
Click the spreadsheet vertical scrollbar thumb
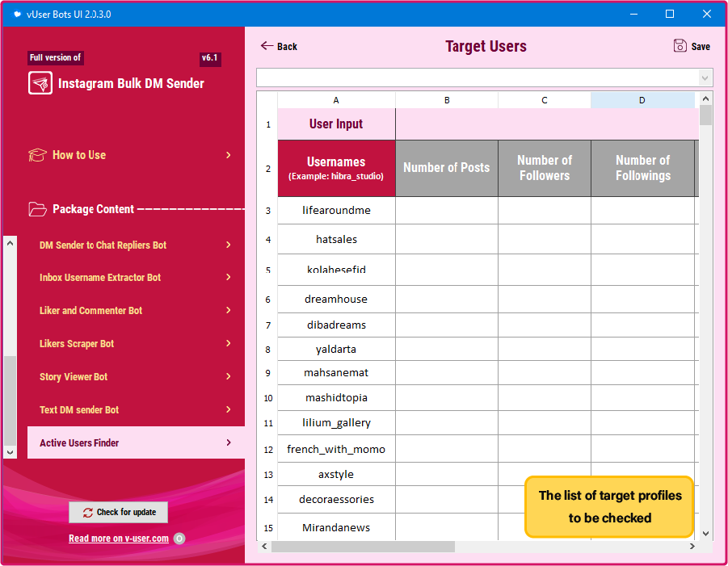[705, 115]
